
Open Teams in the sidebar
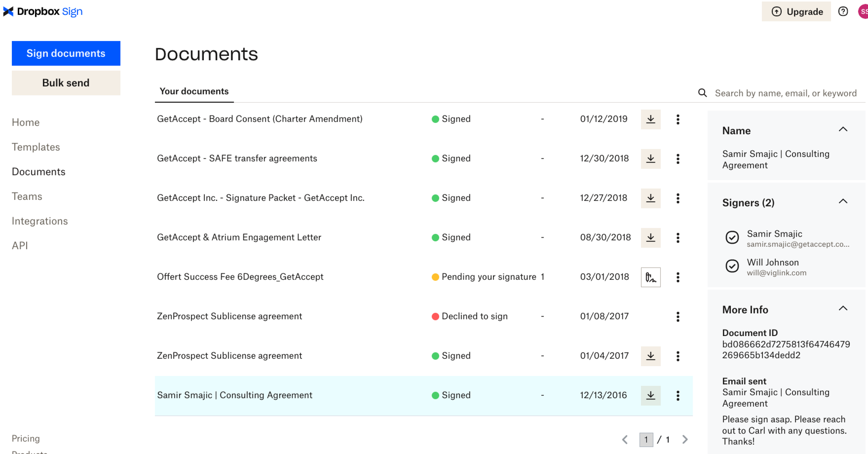(27, 196)
